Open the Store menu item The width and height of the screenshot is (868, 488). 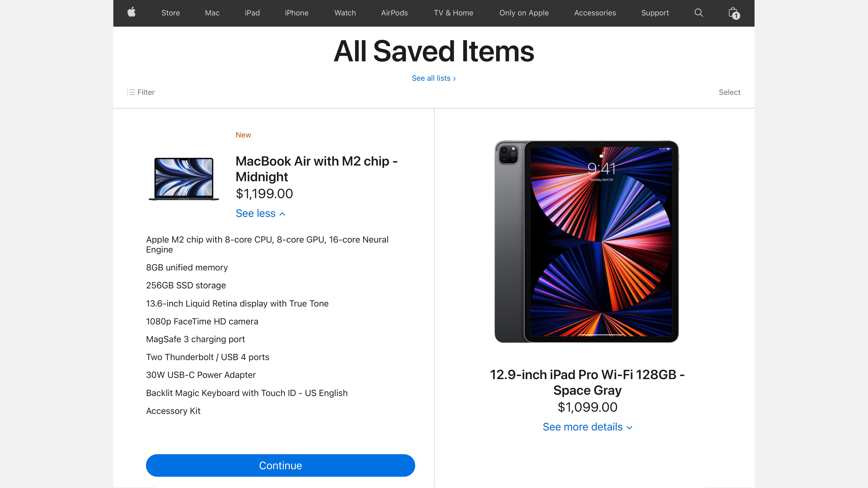pos(170,13)
